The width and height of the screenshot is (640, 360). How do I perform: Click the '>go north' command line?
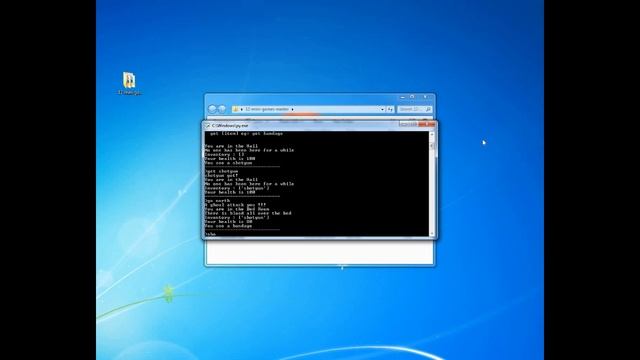click(218, 201)
